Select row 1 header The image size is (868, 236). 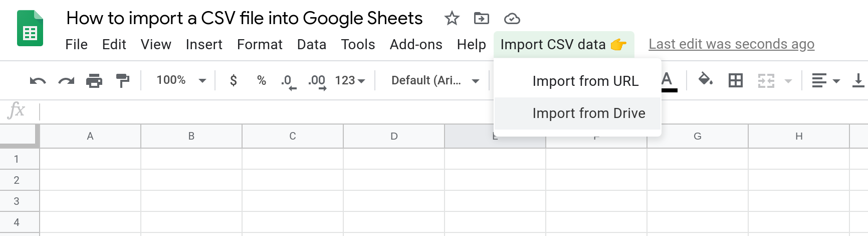[x=19, y=159]
